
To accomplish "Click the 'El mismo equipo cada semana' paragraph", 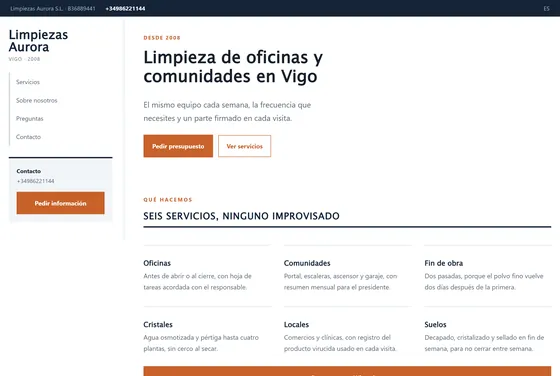I will (x=227, y=111).
